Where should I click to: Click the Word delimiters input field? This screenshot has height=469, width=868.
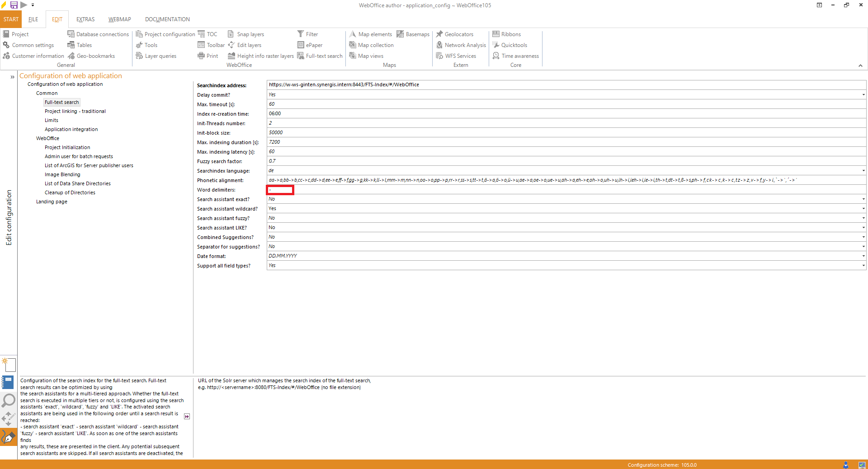coord(280,190)
